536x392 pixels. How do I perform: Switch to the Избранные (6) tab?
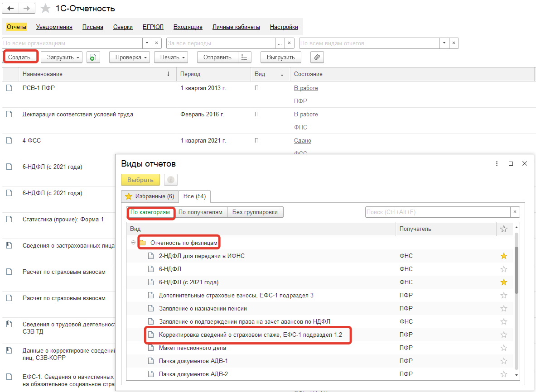(x=150, y=196)
